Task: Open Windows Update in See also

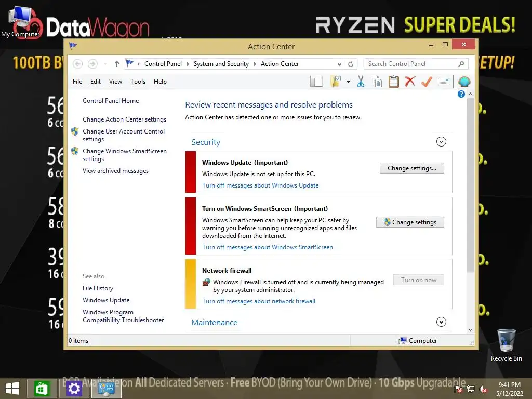Action: pyautogui.click(x=106, y=300)
